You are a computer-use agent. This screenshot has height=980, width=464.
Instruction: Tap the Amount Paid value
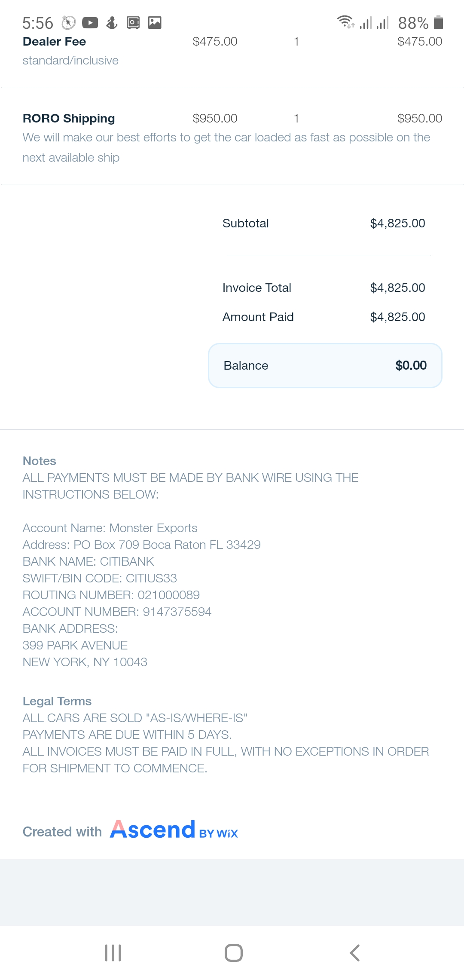(397, 317)
